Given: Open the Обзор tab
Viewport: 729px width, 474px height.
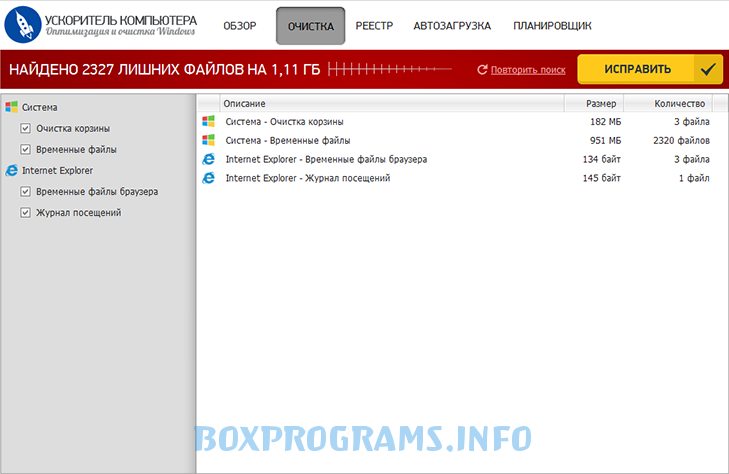Looking at the screenshot, I should (x=240, y=26).
